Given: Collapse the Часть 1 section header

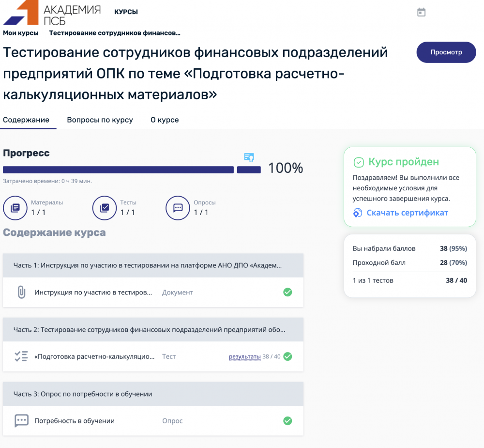Looking at the screenshot, I should click(x=153, y=265).
